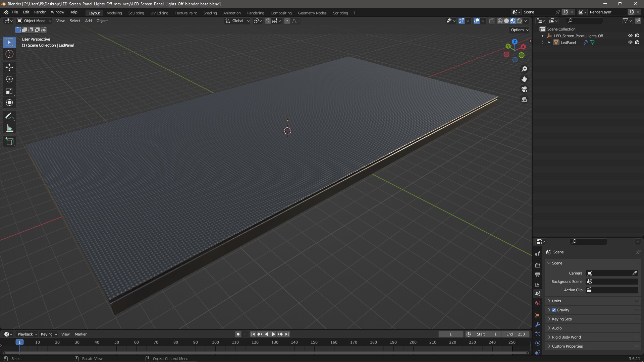644x362 pixels.
Task: Hide LED_Screen_Panel_Lights_Off collection in viewport
Action: 630,36
